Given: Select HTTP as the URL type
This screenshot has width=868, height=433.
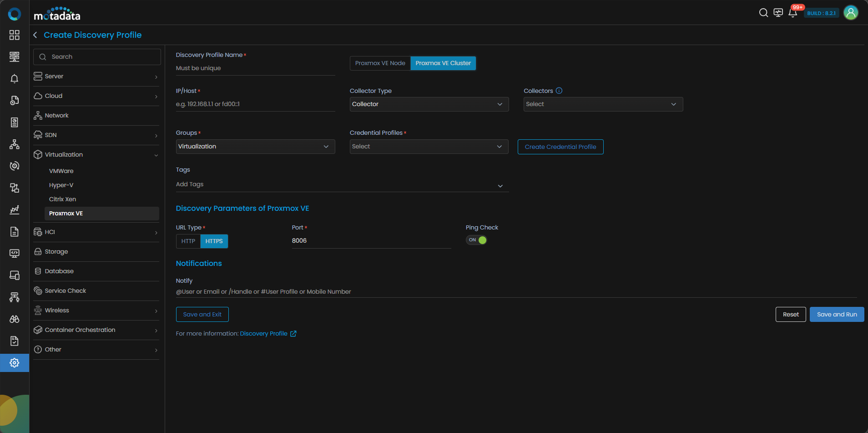Looking at the screenshot, I should coord(188,241).
